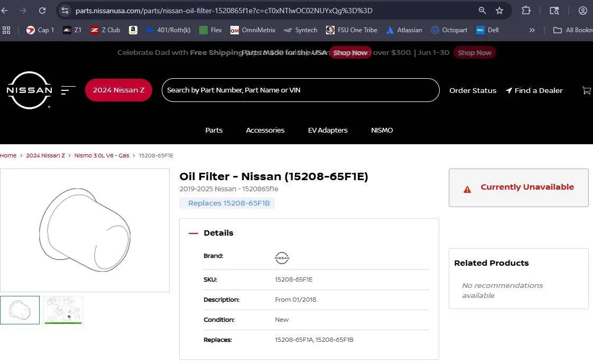Screen dimensions: 593x364
Task: Click the browser forward arrow
Action: pos(23,11)
